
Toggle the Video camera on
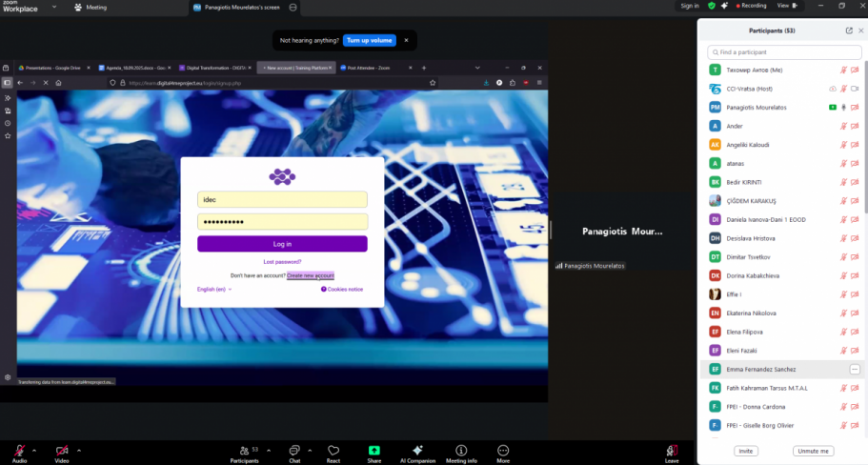(x=62, y=450)
